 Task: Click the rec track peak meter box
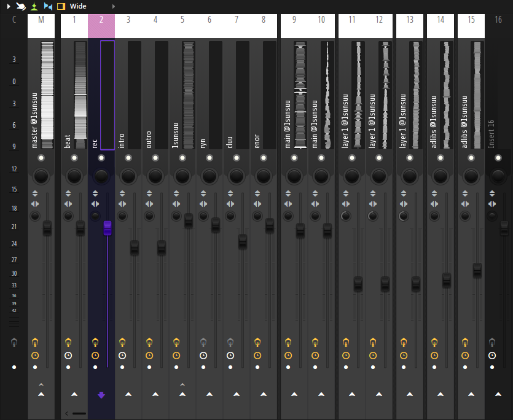[x=108, y=95]
